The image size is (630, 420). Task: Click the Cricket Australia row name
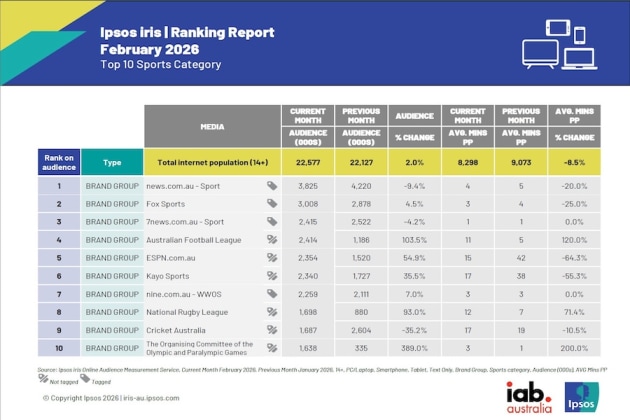(176, 330)
